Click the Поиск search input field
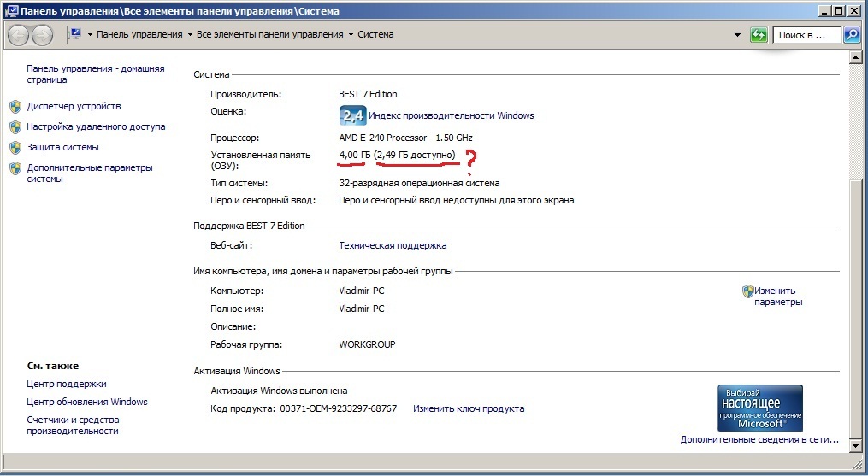Screen dimensions: 868x476 click(806, 35)
